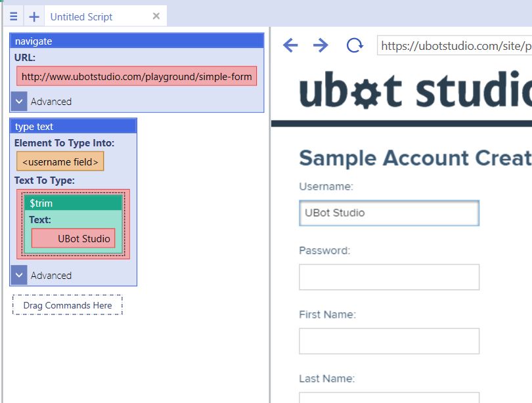Add a new script tab with plus icon
The height and width of the screenshot is (403, 532).
pyautogui.click(x=34, y=16)
